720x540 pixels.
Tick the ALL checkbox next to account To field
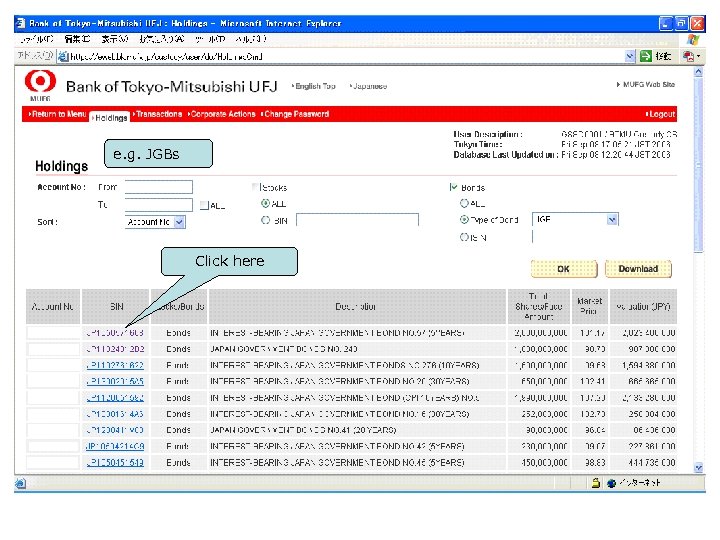(204, 205)
